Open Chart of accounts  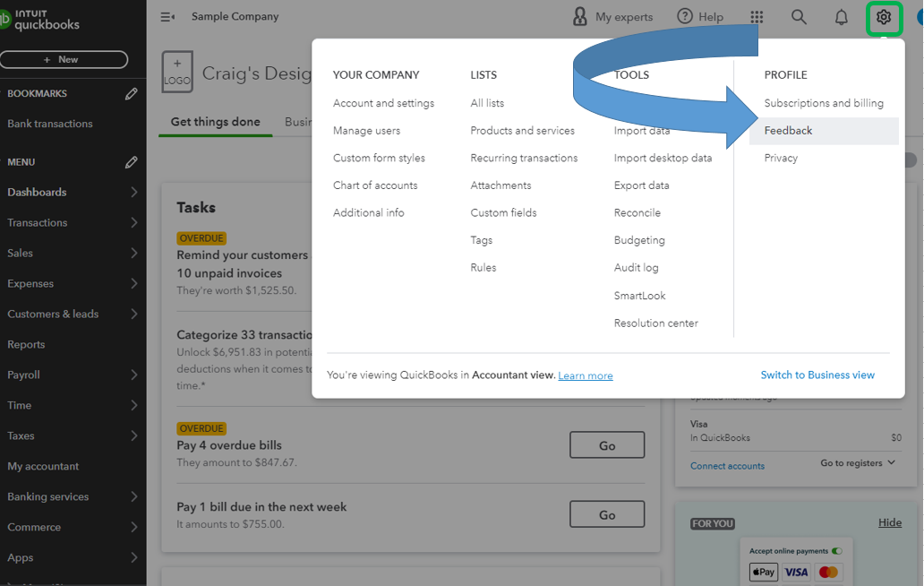tap(375, 185)
